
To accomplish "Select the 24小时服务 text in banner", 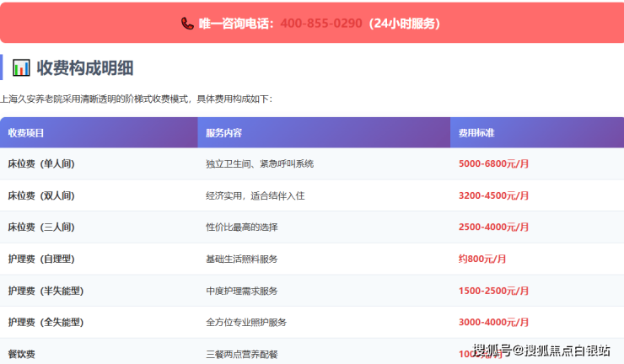I will pos(405,24).
